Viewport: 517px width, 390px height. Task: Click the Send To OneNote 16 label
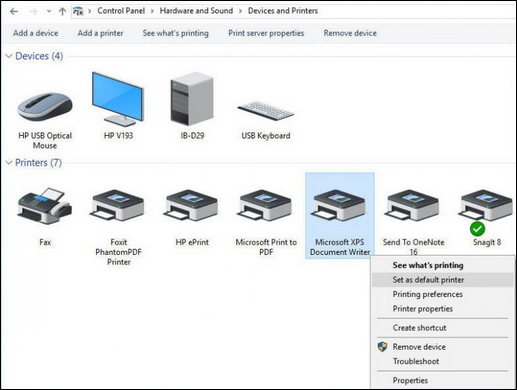413,247
